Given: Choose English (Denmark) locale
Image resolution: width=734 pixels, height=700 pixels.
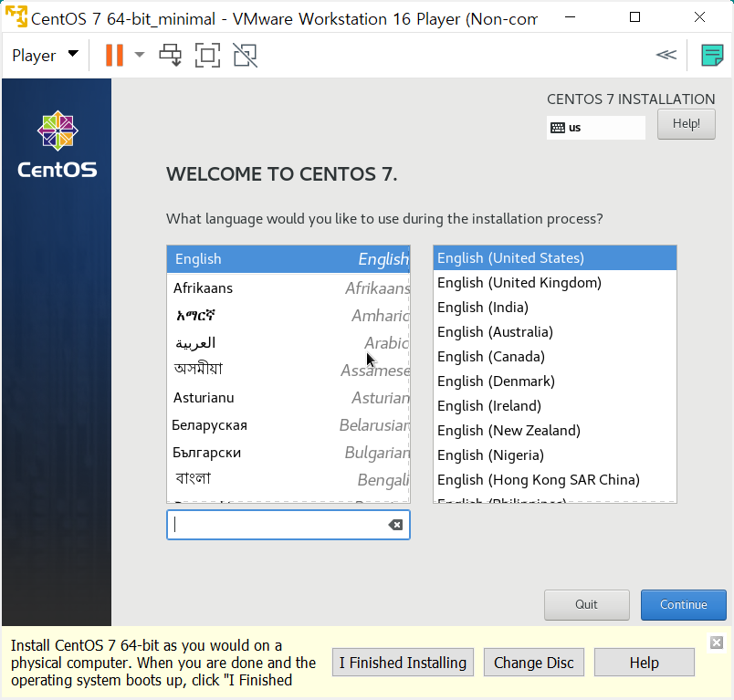Looking at the screenshot, I should [555, 381].
